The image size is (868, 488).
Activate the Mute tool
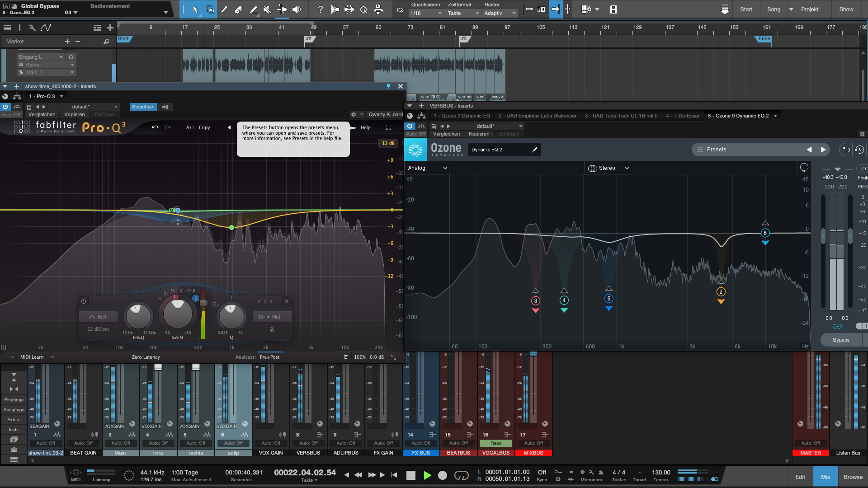coord(267,9)
